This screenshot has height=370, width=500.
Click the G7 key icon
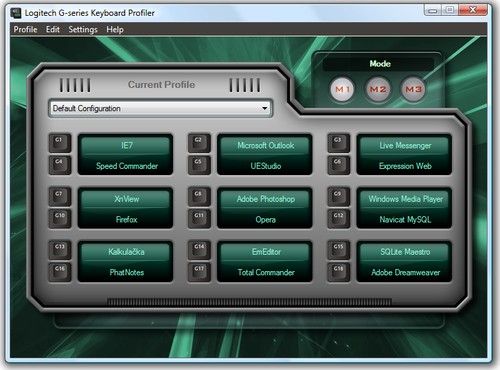tap(60, 196)
